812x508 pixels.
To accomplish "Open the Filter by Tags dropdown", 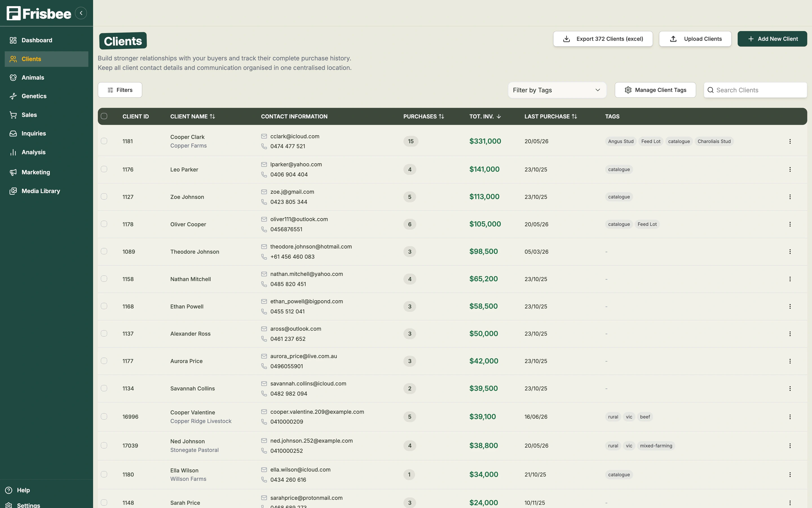I will [557, 90].
